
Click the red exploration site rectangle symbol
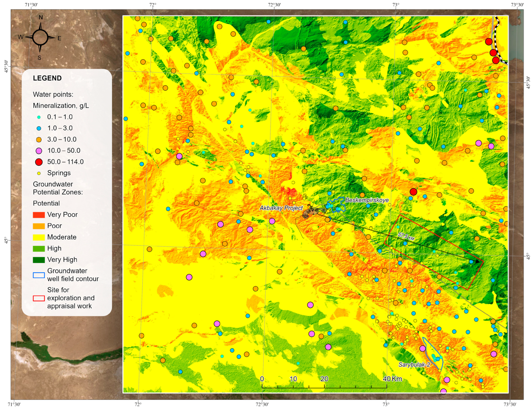39,298
